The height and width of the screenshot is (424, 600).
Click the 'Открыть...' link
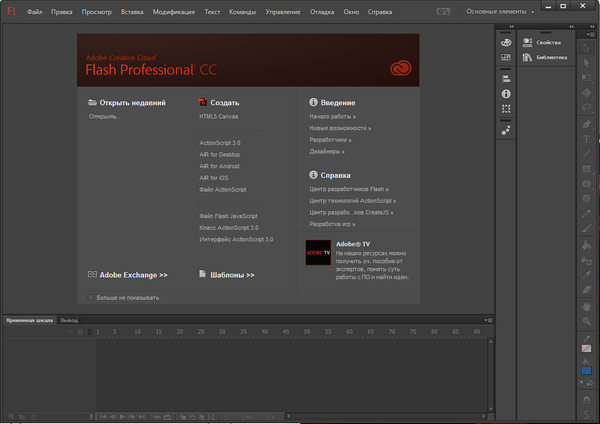(x=104, y=116)
